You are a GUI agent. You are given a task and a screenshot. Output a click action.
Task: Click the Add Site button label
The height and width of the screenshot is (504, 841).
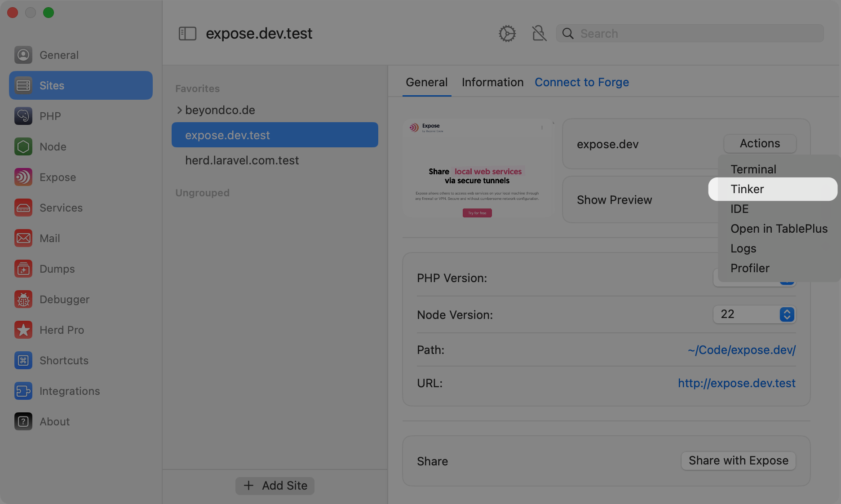click(285, 486)
